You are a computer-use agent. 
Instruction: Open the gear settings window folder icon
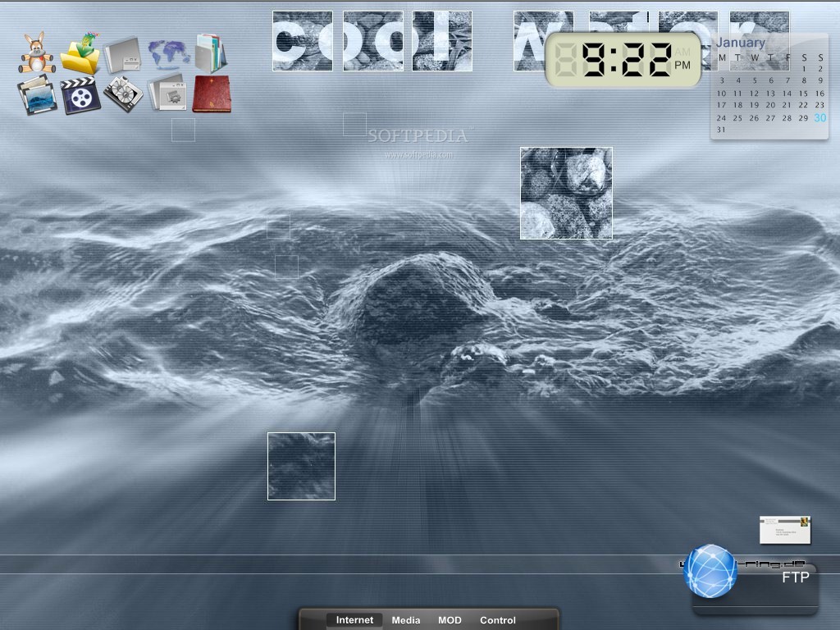[x=167, y=94]
